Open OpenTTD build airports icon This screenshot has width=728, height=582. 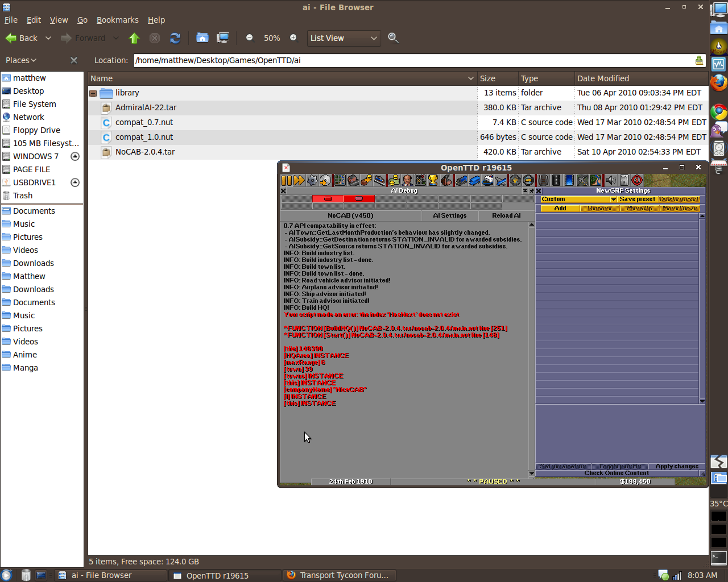[x=582, y=180]
